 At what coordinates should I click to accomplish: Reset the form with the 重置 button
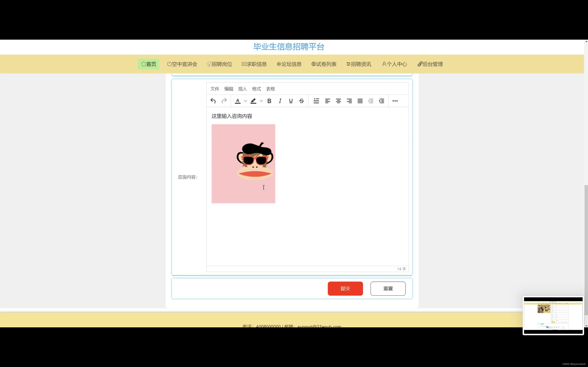(x=388, y=288)
